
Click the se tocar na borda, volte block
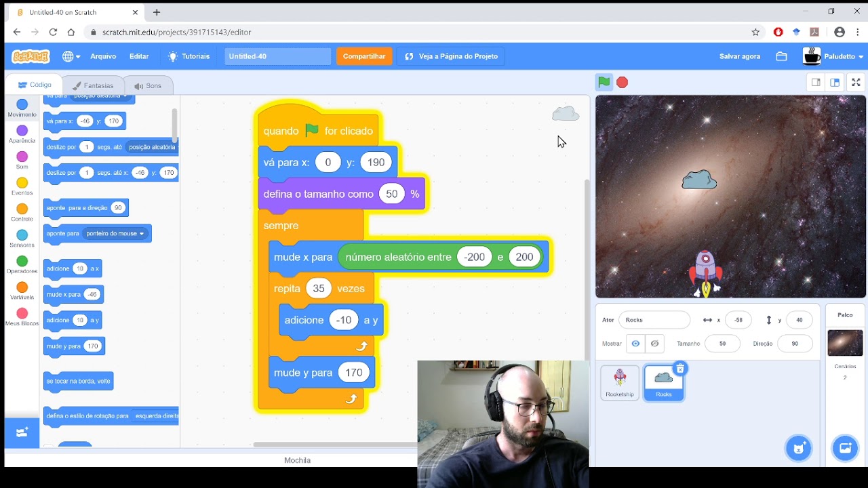tap(78, 381)
